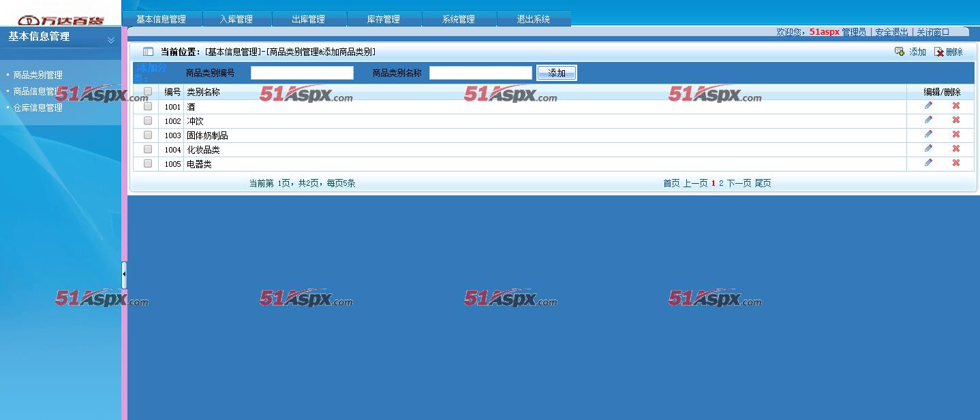The width and height of the screenshot is (980, 420).
Task: Click the current page number 1
Action: click(x=714, y=183)
